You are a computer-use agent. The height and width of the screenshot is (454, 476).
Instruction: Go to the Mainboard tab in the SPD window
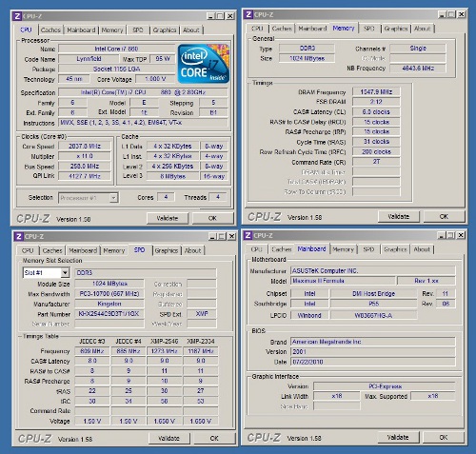(83, 250)
